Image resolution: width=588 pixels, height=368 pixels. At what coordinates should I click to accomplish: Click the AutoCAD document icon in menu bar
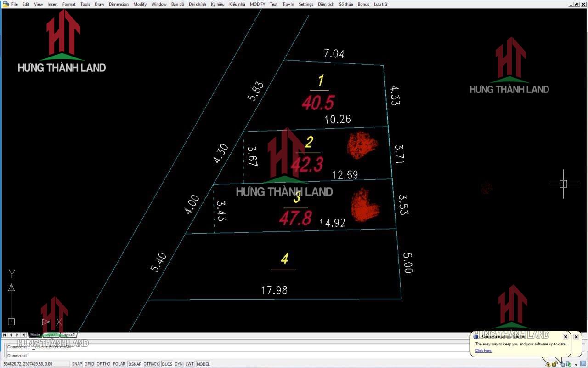pos(6,4)
